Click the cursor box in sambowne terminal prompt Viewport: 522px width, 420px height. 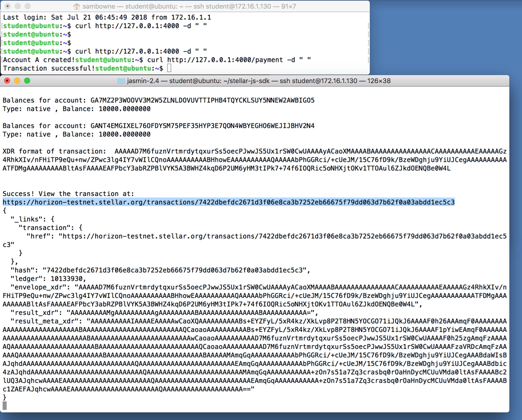169,68
